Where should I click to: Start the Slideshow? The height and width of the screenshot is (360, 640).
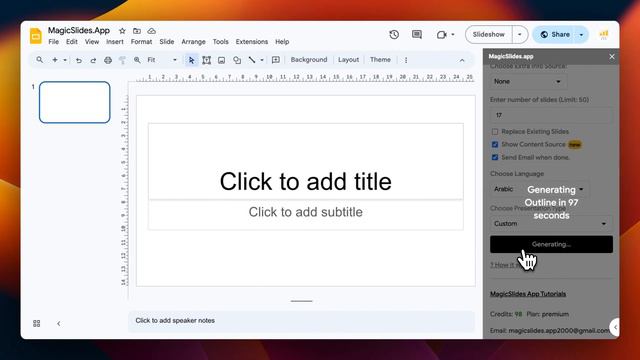(x=489, y=35)
